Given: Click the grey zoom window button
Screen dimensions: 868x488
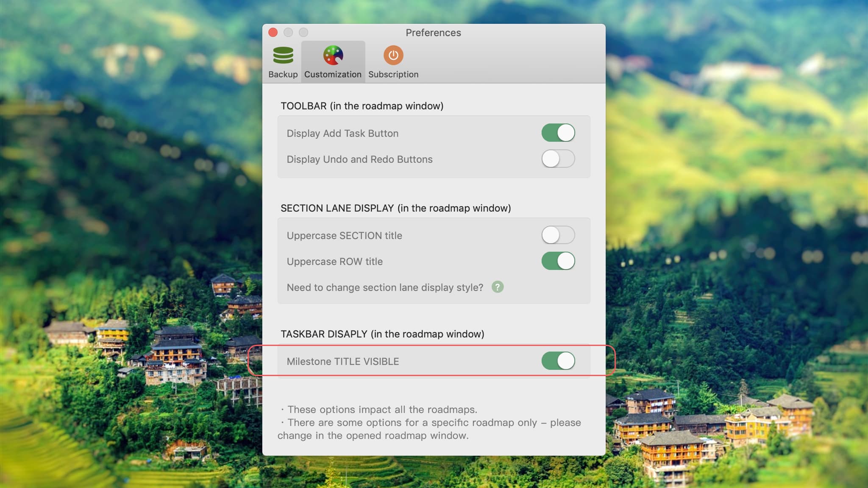Looking at the screenshot, I should (x=303, y=32).
